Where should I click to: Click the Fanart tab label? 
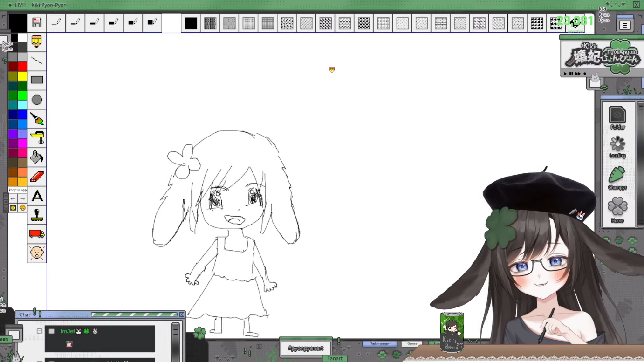tap(335, 359)
